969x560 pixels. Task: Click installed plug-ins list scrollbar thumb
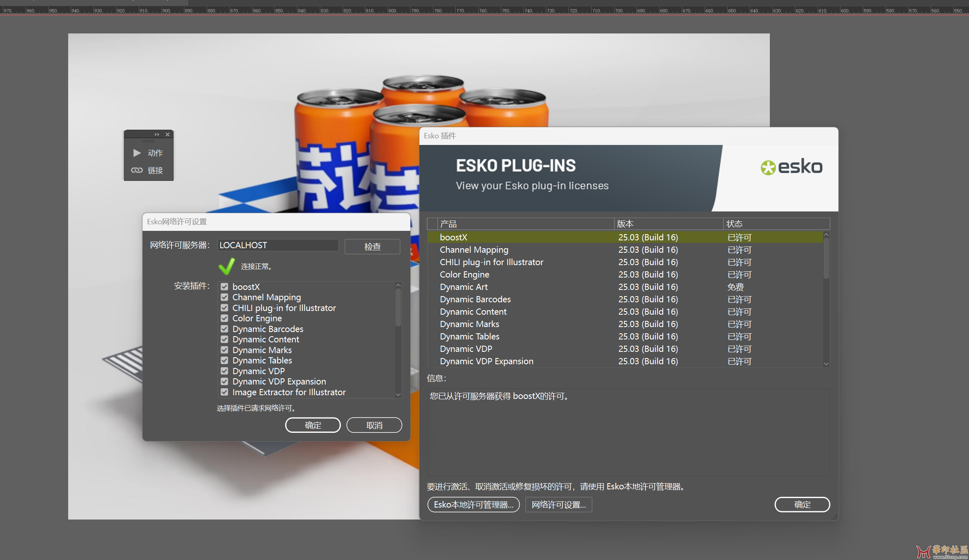click(398, 308)
